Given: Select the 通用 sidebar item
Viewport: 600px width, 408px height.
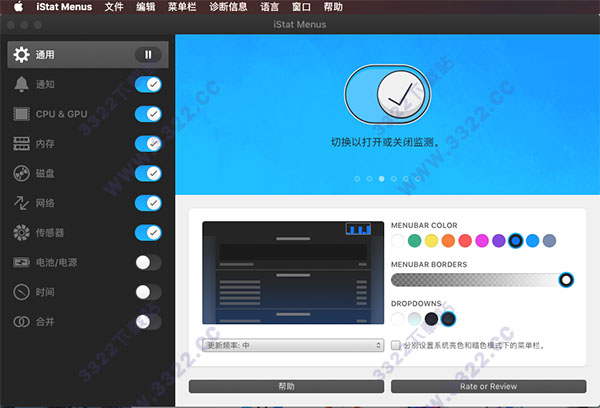Looking at the screenshot, I should (x=88, y=55).
